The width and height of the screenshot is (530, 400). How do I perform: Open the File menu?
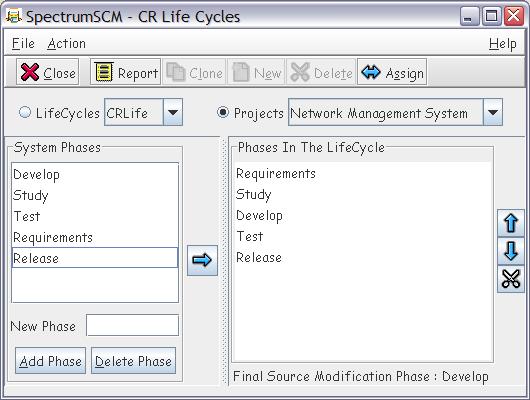(23, 44)
